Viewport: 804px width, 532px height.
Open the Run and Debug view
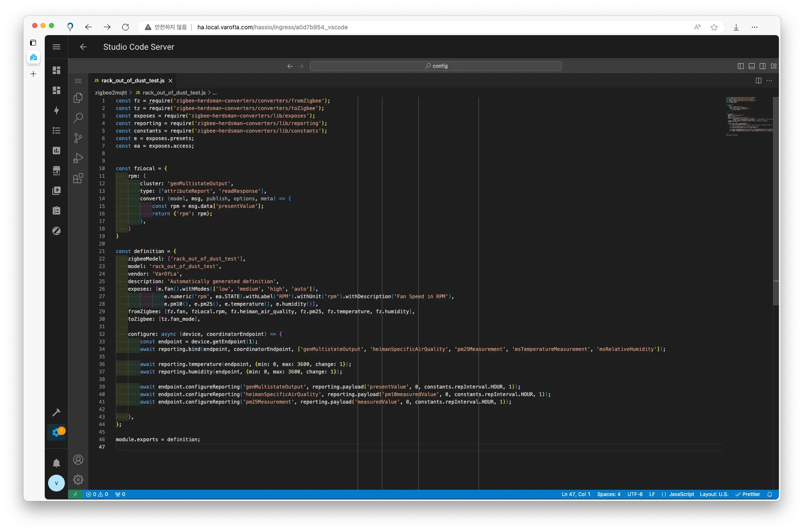pos(78,158)
